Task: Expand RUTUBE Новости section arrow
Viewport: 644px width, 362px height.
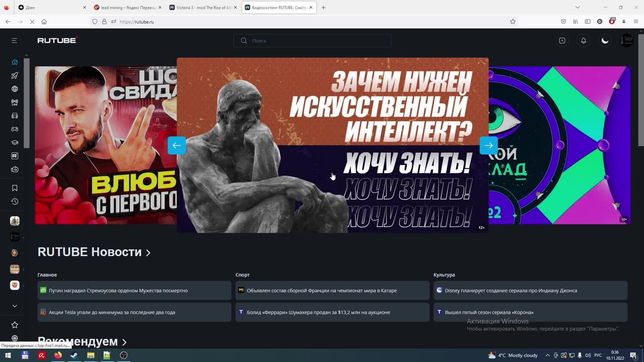Action: (x=148, y=253)
